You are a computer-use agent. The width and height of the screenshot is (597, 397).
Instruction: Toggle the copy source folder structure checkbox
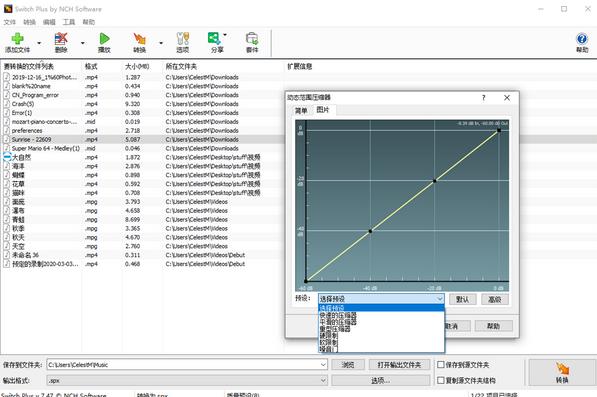[x=441, y=380]
